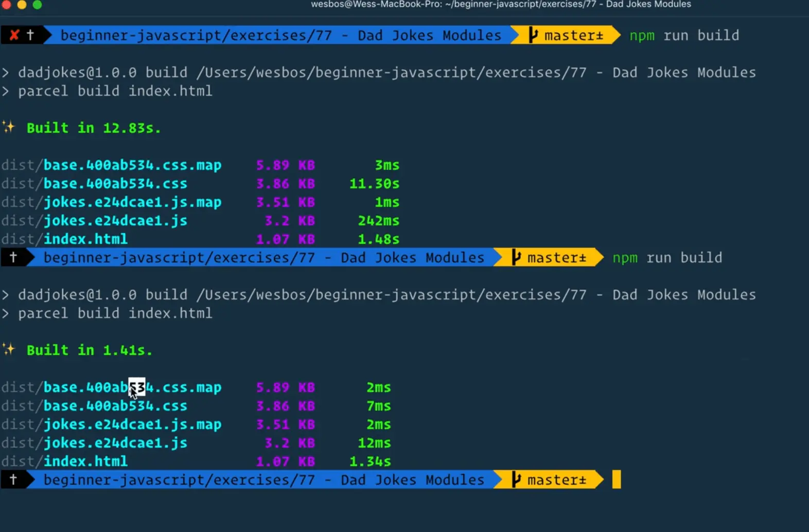Click the 1.48s build time for index.html
This screenshot has width=809, height=532.
(x=378, y=239)
